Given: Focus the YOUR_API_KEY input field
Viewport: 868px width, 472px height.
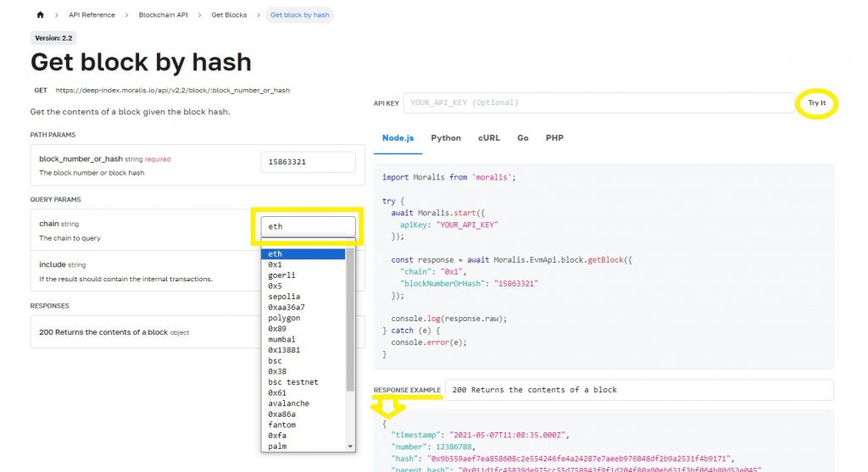Looking at the screenshot, I should click(x=599, y=103).
